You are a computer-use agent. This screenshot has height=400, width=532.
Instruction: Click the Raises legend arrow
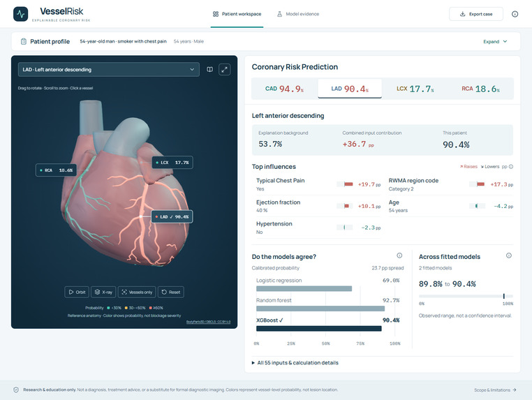461,167
